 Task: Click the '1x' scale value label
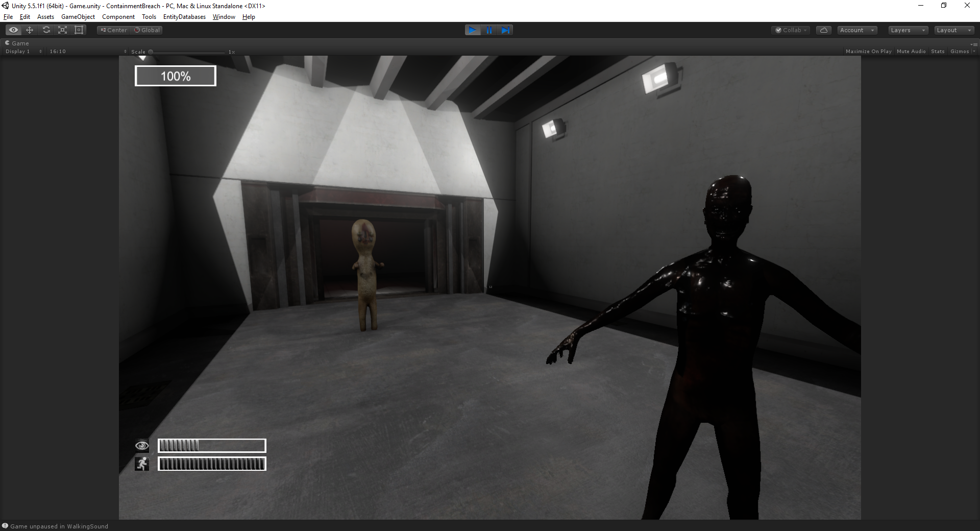click(232, 52)
